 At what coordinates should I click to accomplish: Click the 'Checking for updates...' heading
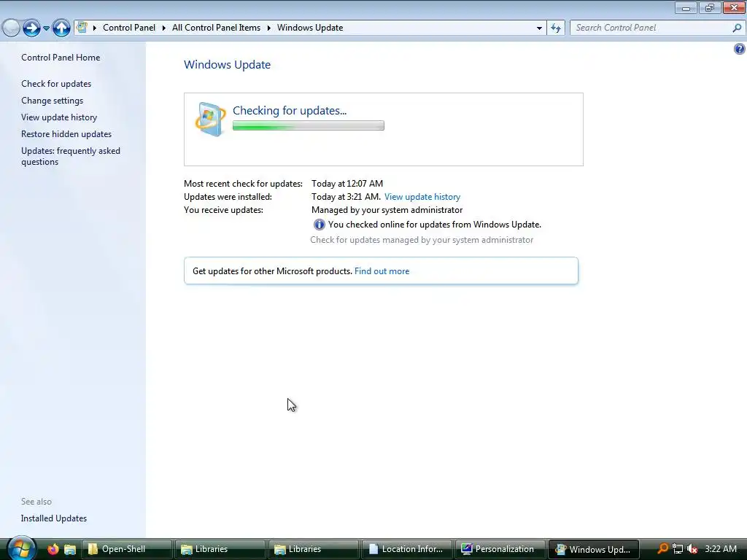coord(290,111)
